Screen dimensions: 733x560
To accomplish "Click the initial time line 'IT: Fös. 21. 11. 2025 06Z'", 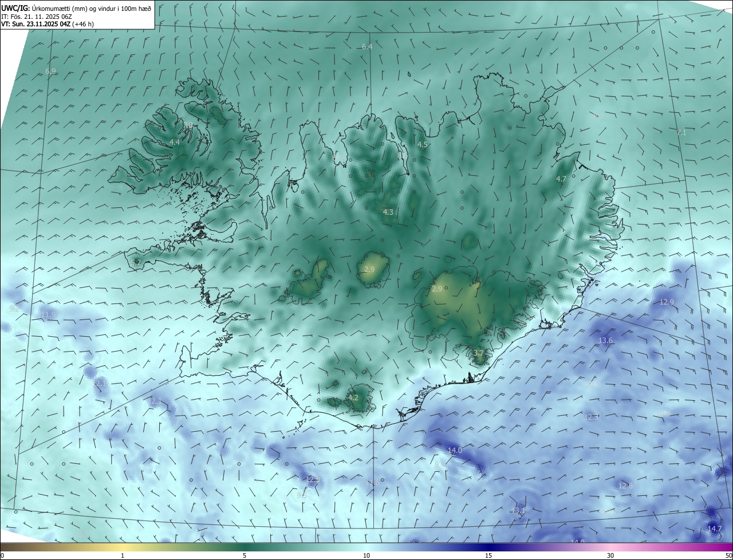I will pyautogui.click(x=36, y=16).
